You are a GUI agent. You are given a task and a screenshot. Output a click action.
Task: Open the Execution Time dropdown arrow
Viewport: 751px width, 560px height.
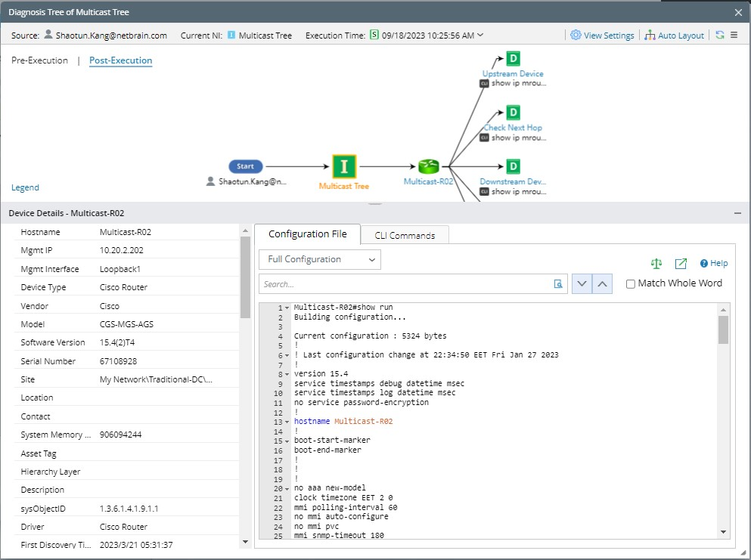click(x=481, y=36)
